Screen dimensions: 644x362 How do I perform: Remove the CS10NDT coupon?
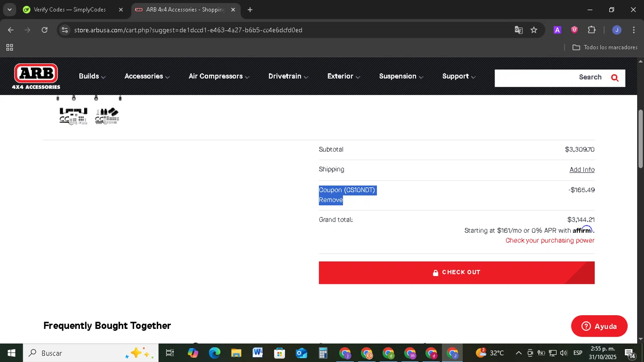[331, 200]
